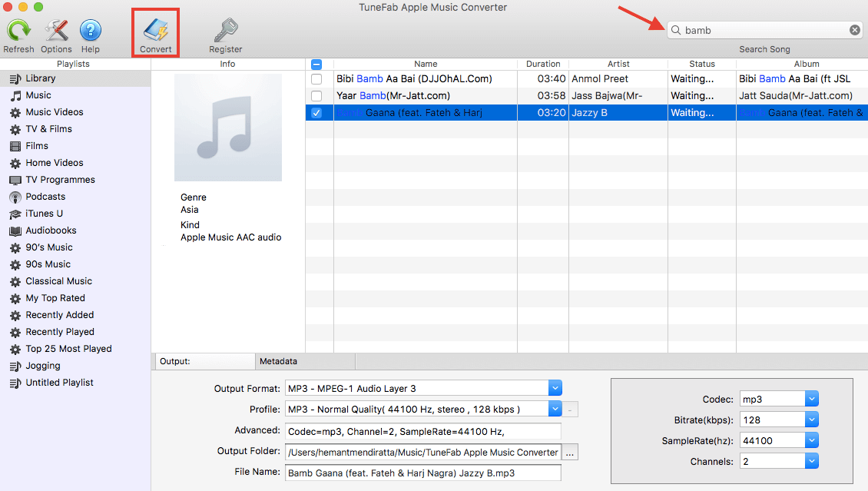Click the Home Videos gear icon
This screenshot has width=868, height=491.
(15, 164)
